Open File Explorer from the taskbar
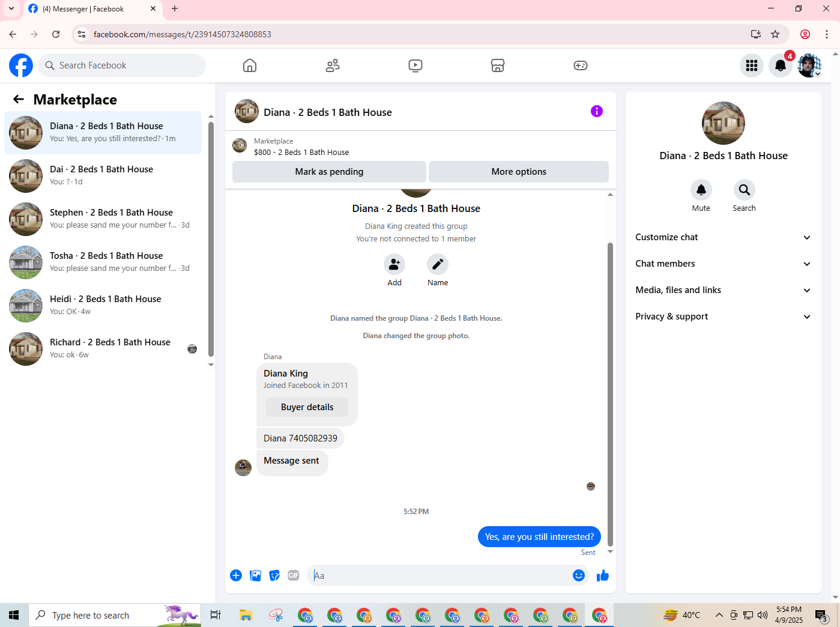The height and width of the screenshot is (627, 840). (246, 615)
